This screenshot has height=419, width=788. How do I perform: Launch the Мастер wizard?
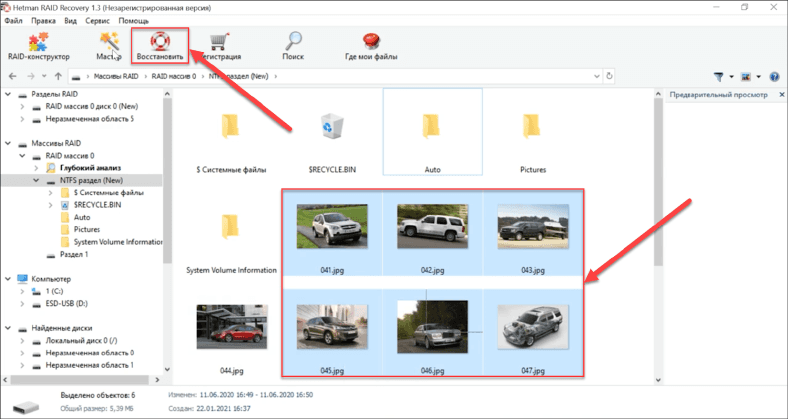109,47
